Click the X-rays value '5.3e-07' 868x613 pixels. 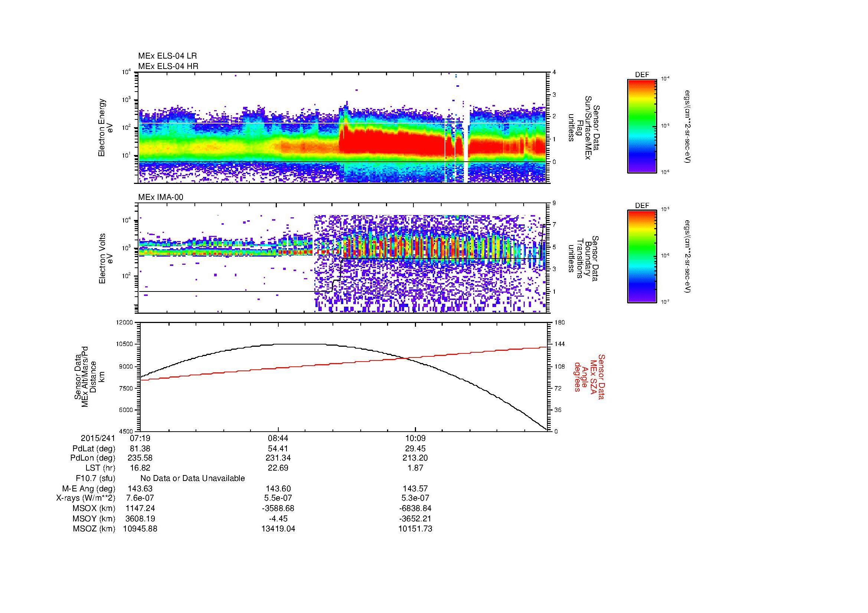[x=415, y=498]
